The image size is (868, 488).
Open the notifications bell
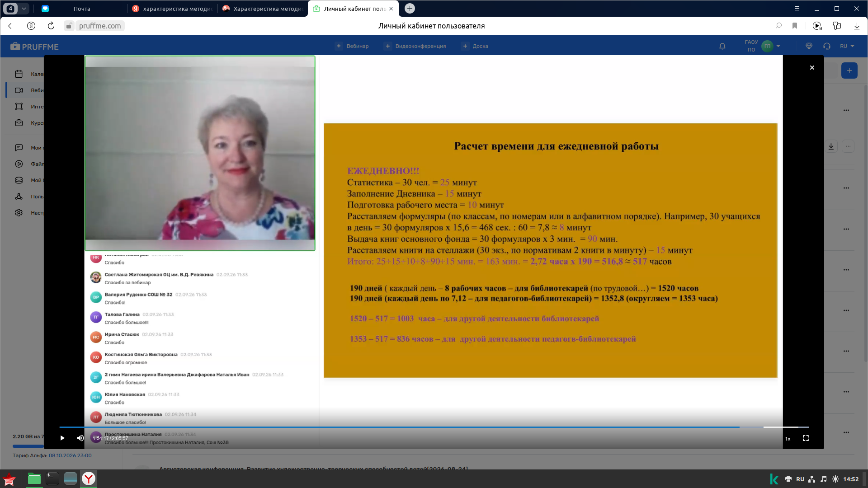[x=722, y=46]
